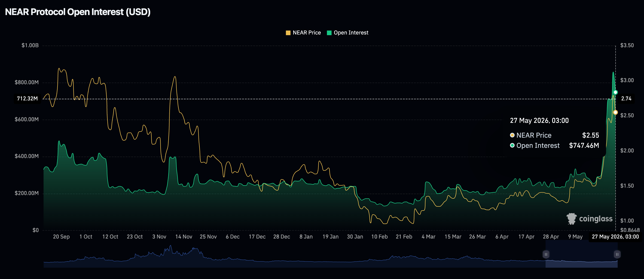
Task: Click the tooltip's 'Open Interest' row label
Action: coord(538,146)
